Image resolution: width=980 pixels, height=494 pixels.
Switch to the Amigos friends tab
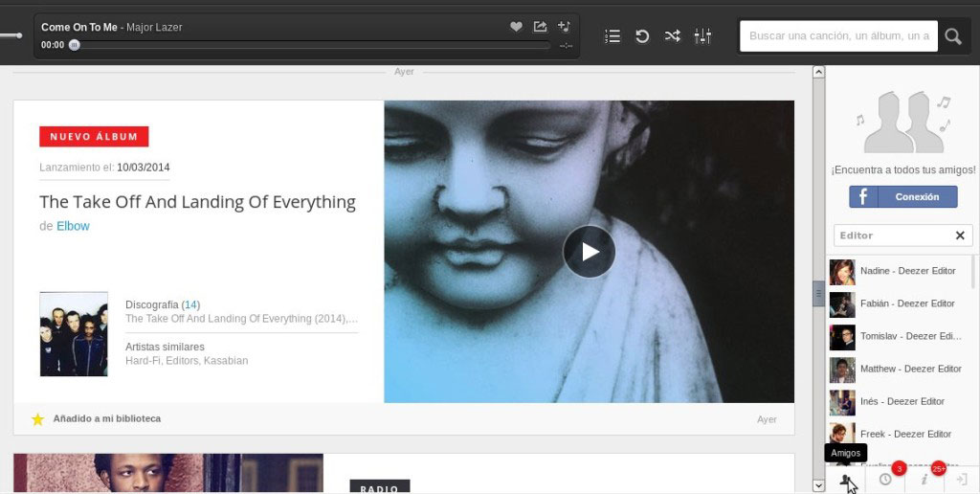click(846, 480)
